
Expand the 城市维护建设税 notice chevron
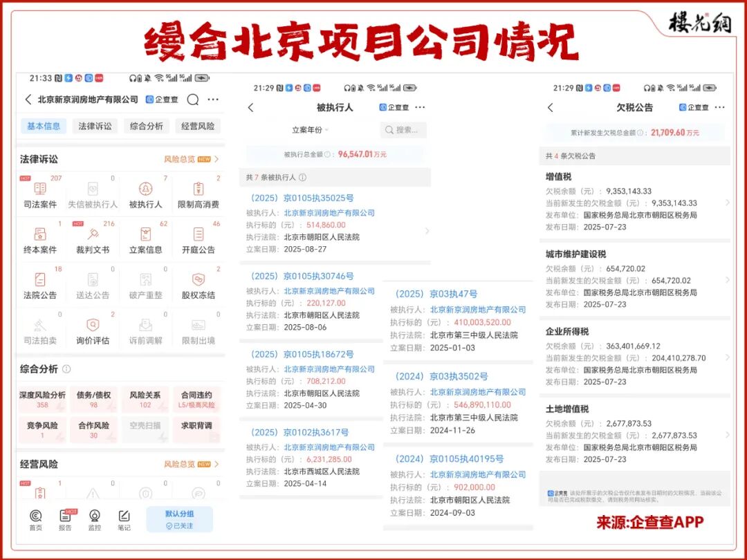(727, 280)
